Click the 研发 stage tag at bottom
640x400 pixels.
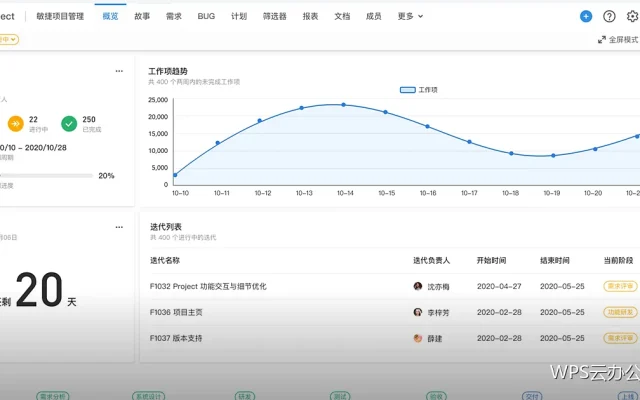tap(244, 396)
